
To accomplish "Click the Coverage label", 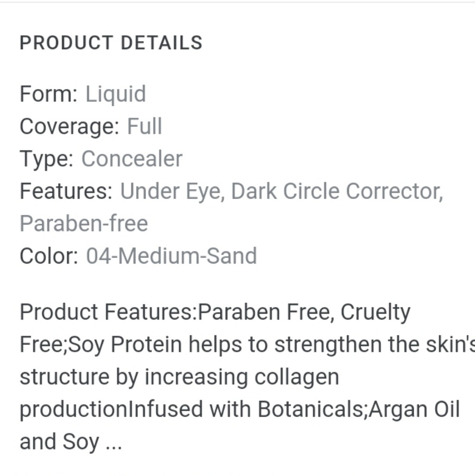I will [69, 127].
